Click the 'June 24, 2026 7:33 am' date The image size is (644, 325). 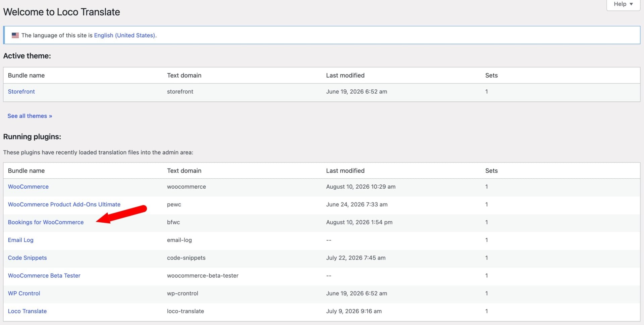[x=357, y=204]
